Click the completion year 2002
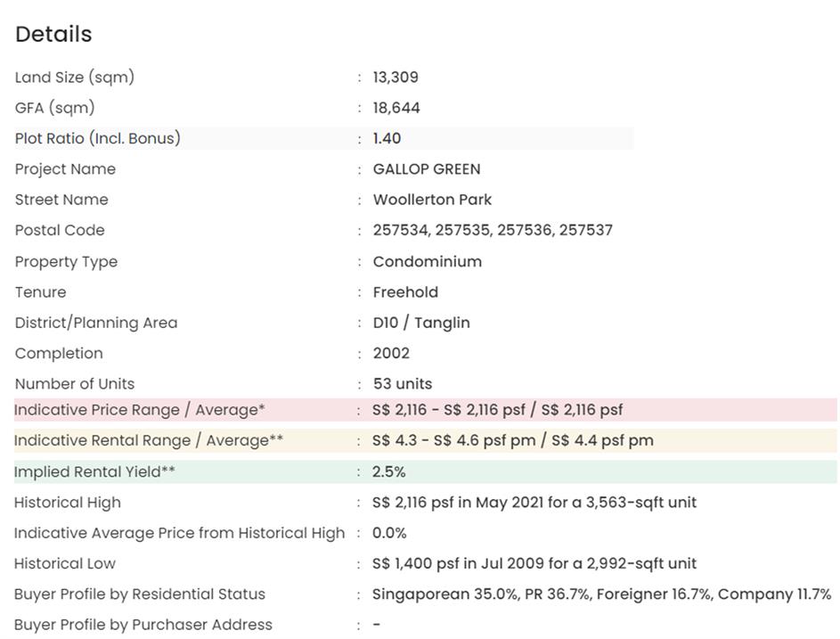Image resolution: width=840 pixels, height=639 pixels. (x=391, y=353)
